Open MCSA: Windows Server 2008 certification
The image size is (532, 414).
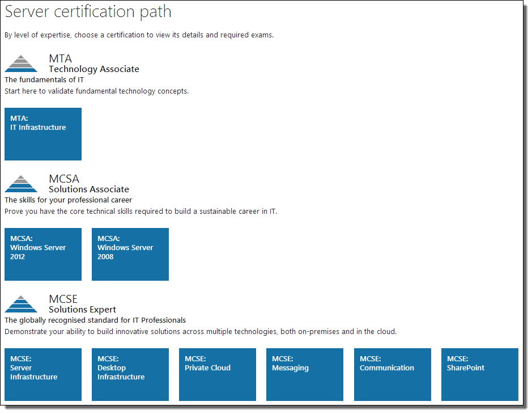pyautogui.click(x=130, y=254)
